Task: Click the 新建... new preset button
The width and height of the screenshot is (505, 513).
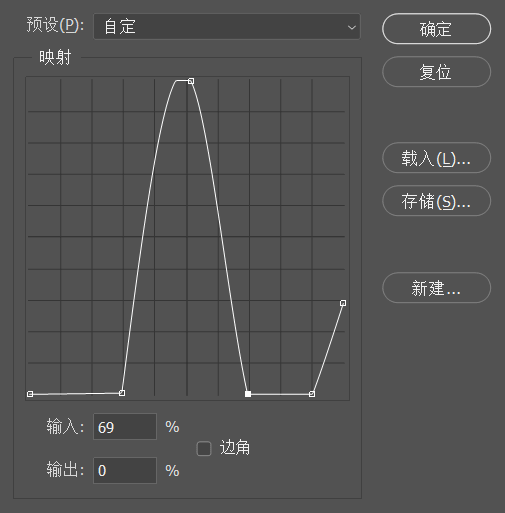Action: pos(436,288)
